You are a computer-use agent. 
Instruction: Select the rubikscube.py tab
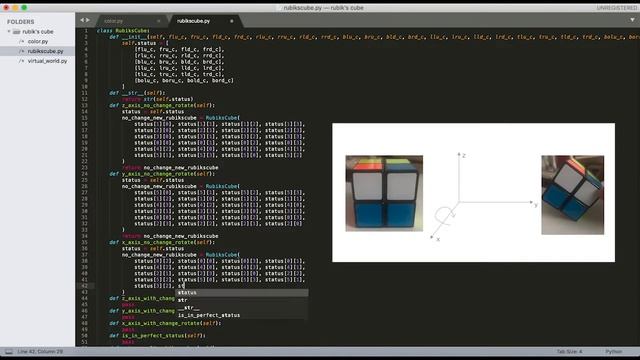193,21
